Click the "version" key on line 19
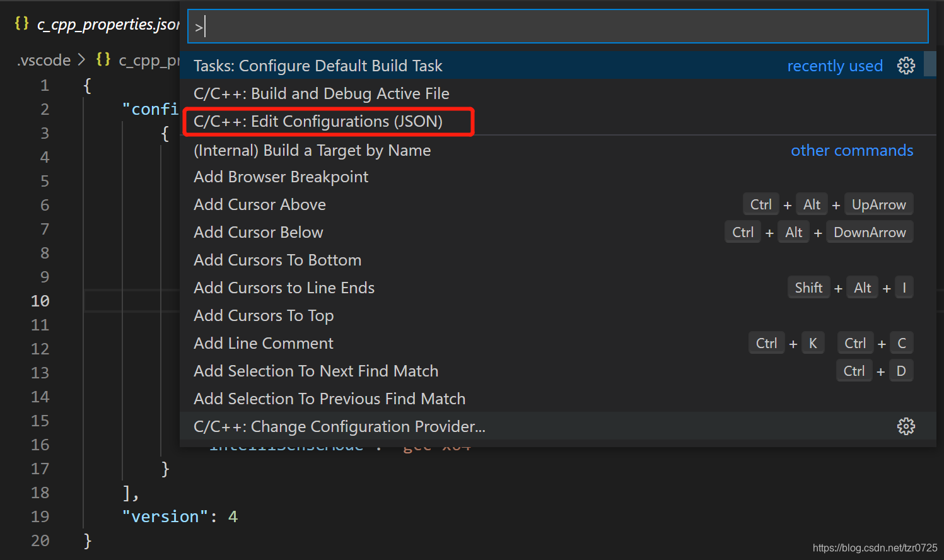 tap(165, 516)
